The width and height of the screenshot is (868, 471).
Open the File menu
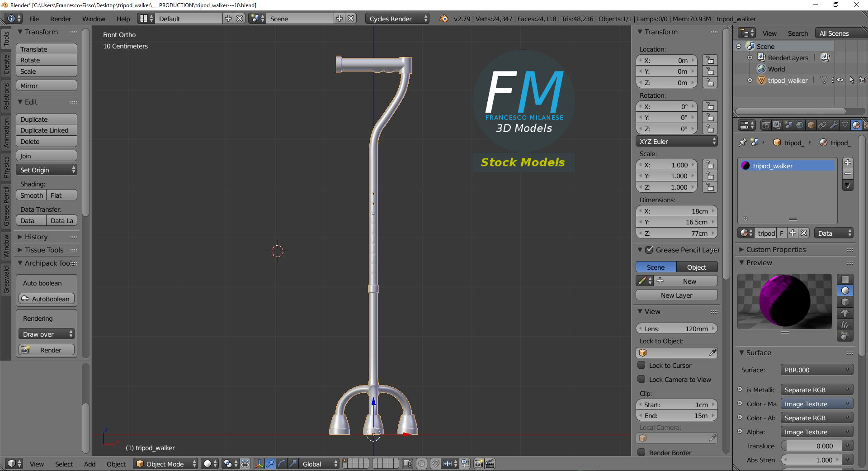coord(34,19)
